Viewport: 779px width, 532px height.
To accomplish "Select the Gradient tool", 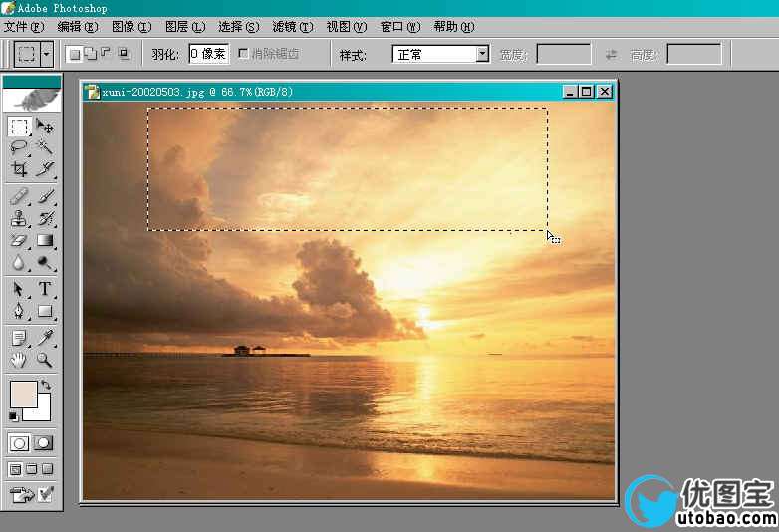I will coord(45,240).
